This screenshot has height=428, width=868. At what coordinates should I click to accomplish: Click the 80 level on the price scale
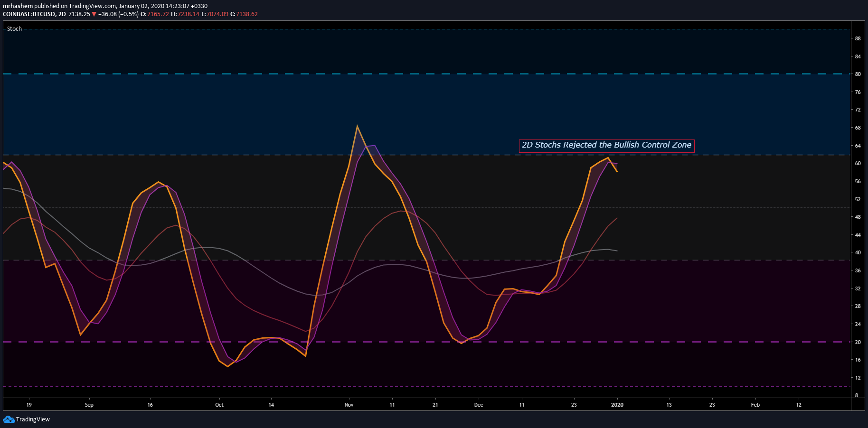pyautogui.click(x=858, y=74)
